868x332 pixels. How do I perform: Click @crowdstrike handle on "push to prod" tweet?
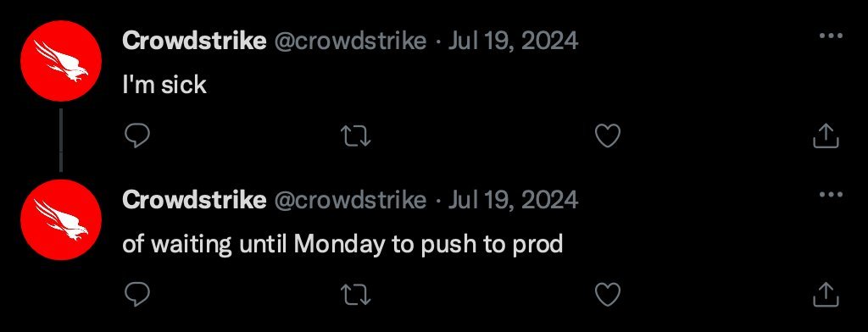(x=350, y=200)
